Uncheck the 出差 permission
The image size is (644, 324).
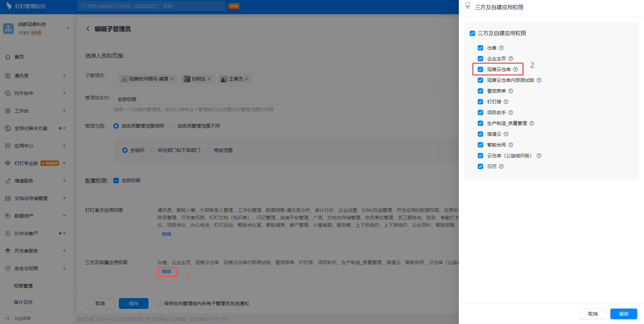(x=480, y=48)
